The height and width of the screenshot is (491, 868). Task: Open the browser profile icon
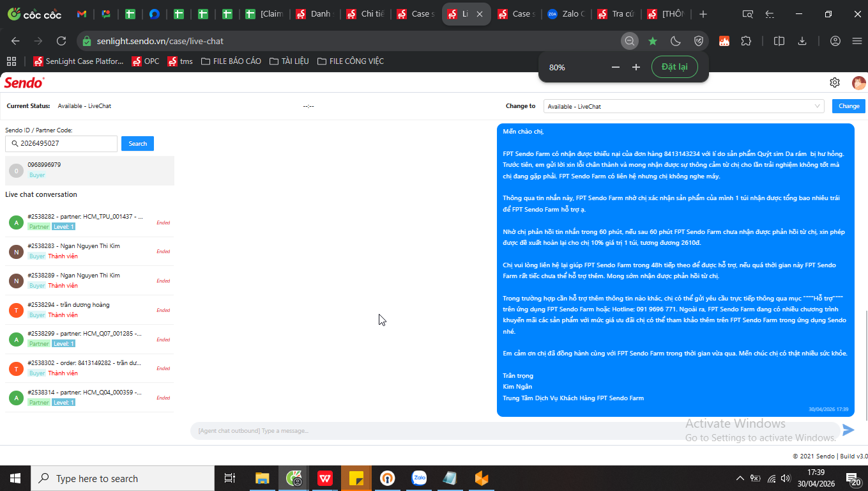tap(835, 41)
